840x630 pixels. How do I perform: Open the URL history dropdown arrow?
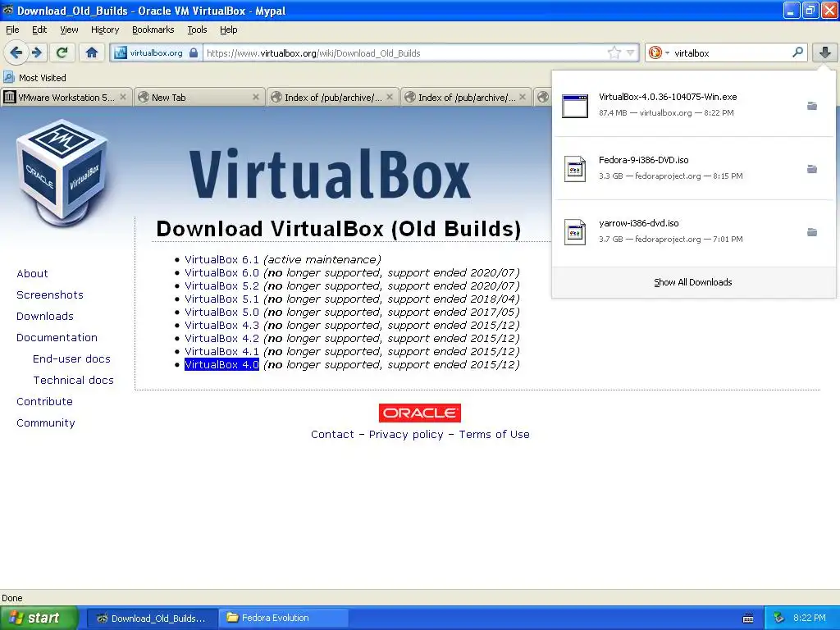(631, 52)
